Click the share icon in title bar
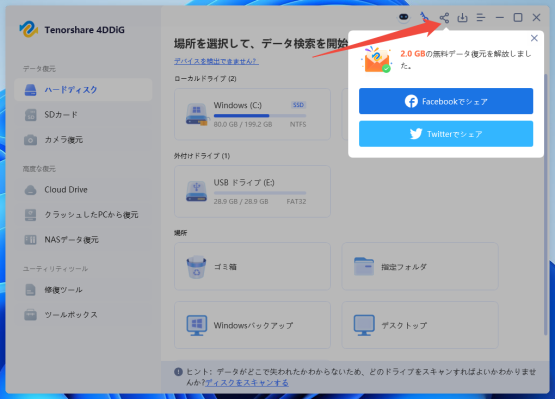 (444, 17)
